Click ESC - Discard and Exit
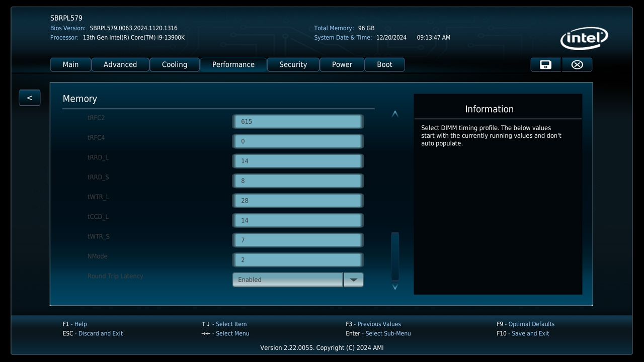Image resolution: width=644 pixels, height=362 pixels. click(x=93, y=334)
